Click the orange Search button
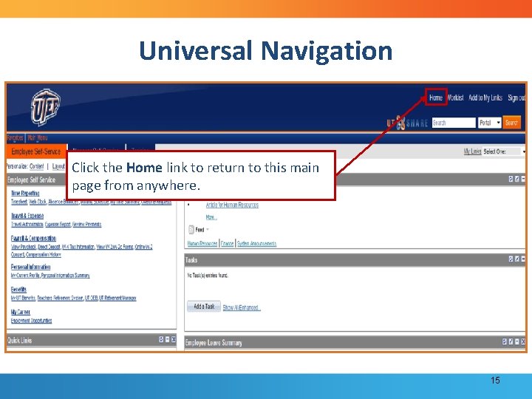Viewport: 532px width, 399px height. [511, 123]
